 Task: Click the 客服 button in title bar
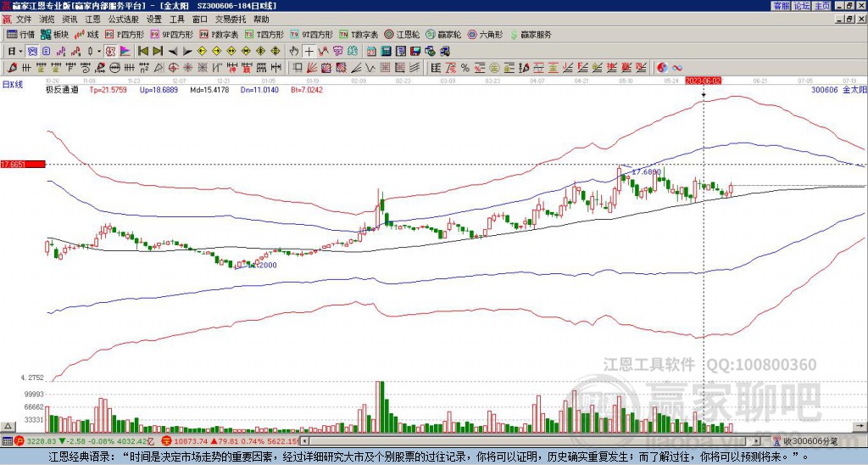[x=781, y=6]
